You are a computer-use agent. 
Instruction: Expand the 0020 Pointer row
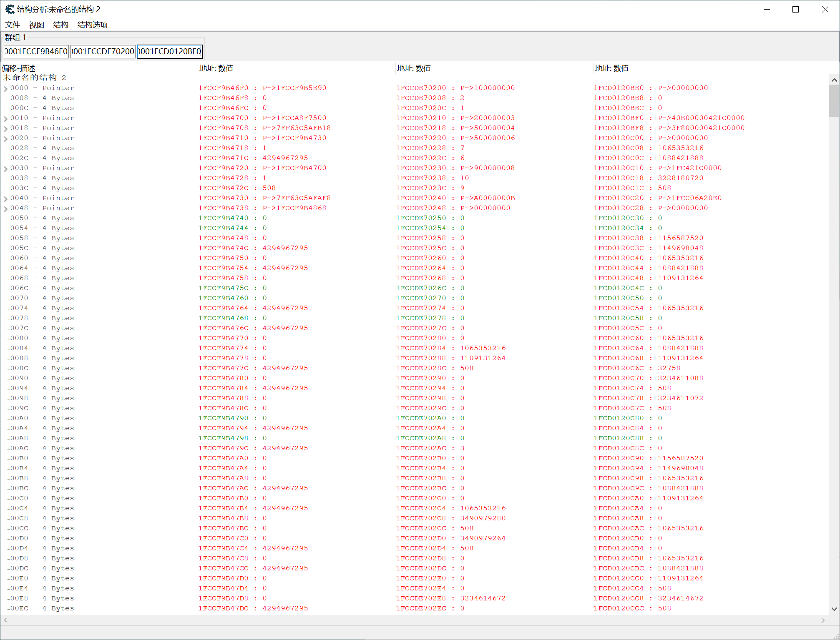pos(6,138)
